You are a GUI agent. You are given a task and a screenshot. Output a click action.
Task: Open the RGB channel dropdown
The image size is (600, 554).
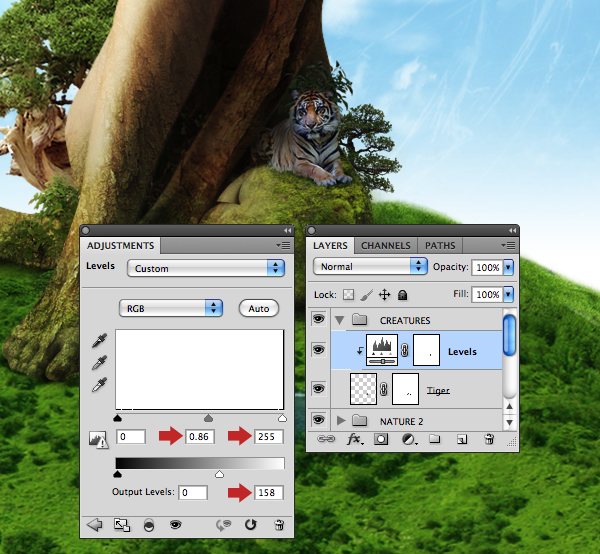171,308
